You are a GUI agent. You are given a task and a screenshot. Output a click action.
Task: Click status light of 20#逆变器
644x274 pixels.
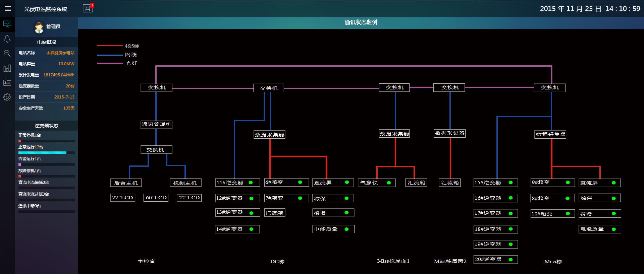[x=511, y=259]
